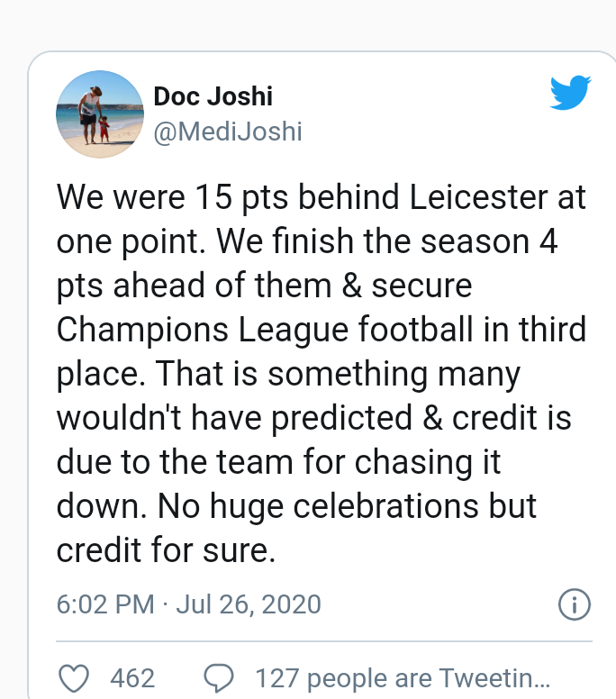The image size is (616, 699).
Task: Click the reply speech bubble icon
Action: 219,678
